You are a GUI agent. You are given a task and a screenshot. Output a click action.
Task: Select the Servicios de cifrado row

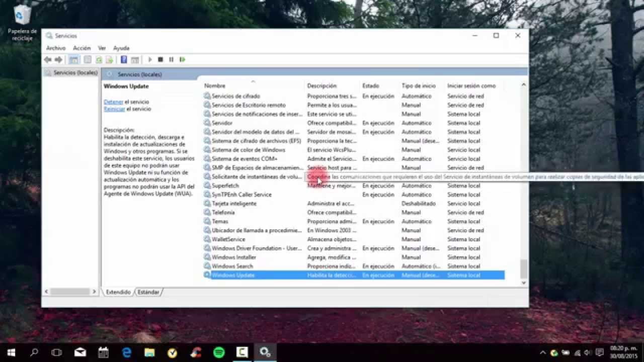tap(354, 96)
